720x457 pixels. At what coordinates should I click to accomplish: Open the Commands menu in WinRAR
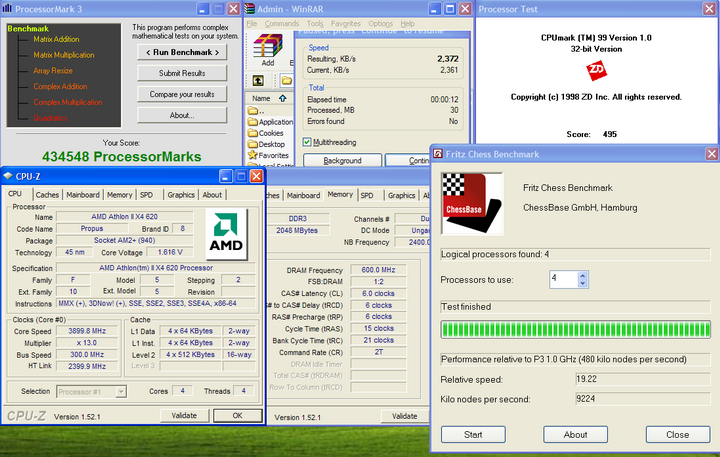tap(282, 23)
